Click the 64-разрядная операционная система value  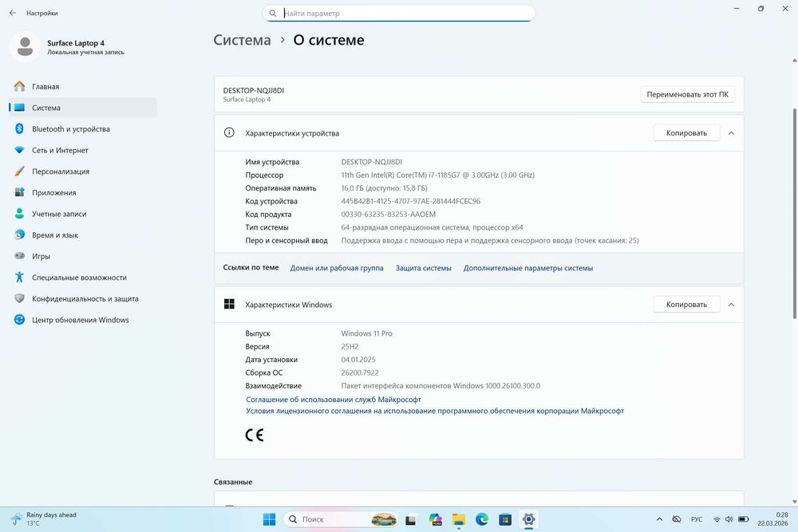pyautogui.click(x=432, y=227)
